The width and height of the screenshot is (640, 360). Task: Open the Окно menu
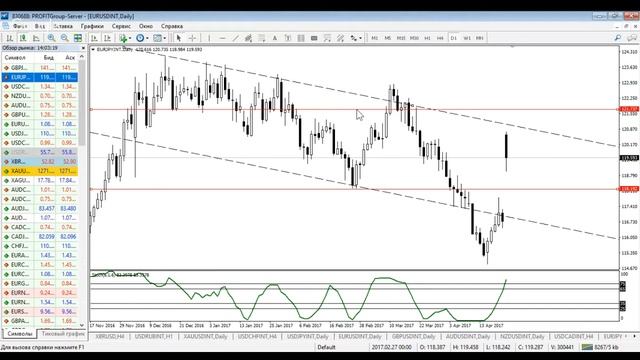click(x=146, y=26)
